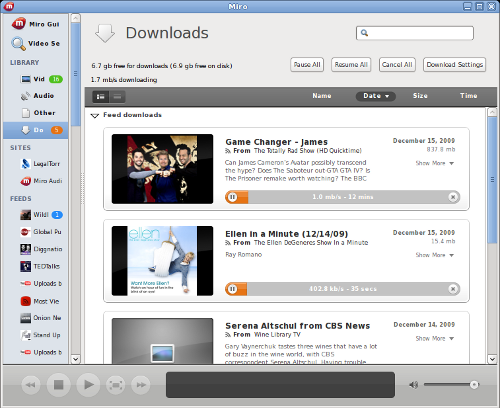Collapse the Feed downloads section
This screenshot has height=408, width=500.
coord(95,115)
